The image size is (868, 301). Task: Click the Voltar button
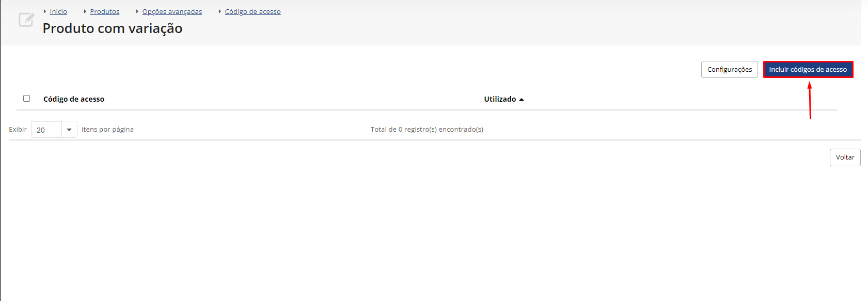845,157
